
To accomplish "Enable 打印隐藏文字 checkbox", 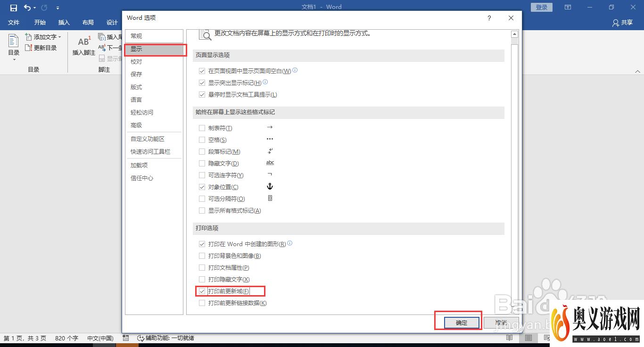I will 202,279.
